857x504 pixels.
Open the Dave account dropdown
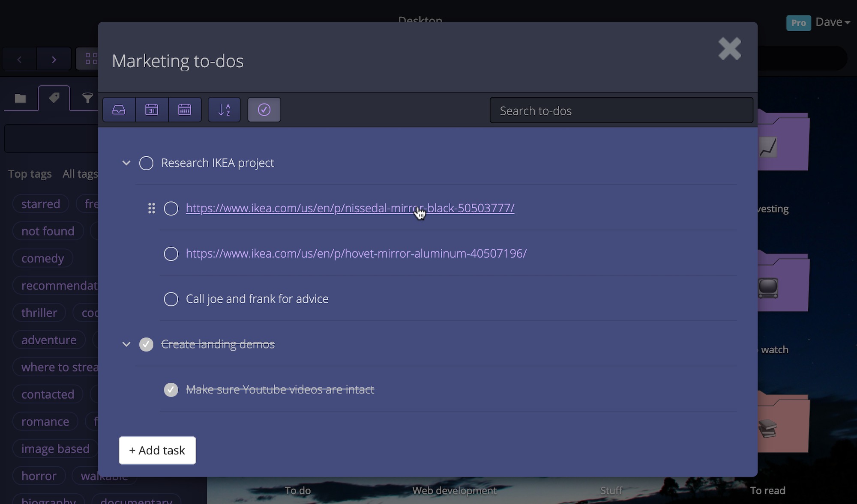tap(832, 22)
